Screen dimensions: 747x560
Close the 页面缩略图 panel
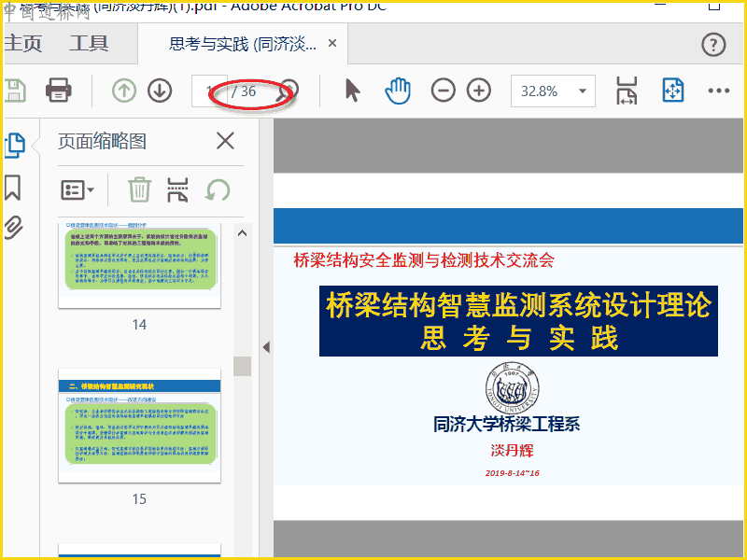click(225, 141)
